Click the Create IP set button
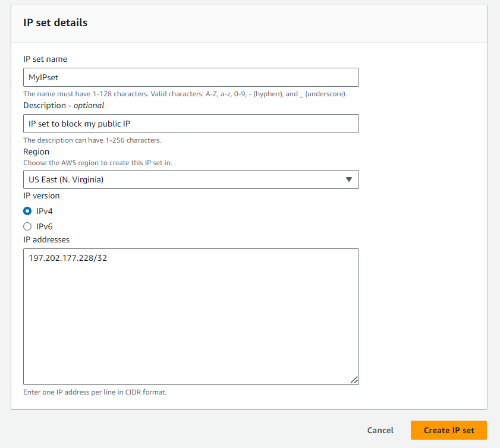The width and height of the screenshot is (500, 448). point(449,430)
